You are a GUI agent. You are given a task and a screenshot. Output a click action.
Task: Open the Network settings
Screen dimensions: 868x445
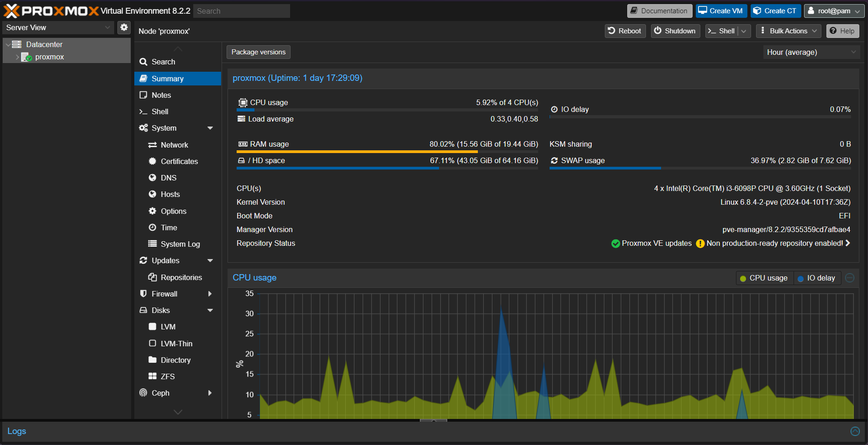[178, 145]
